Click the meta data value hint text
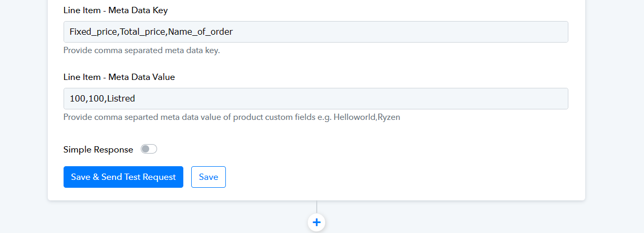The width and height of the screenshot is (644, 233). click(x=232, y=117)
